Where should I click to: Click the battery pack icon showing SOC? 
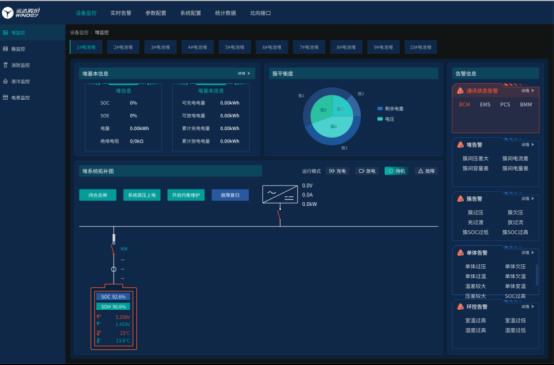coord(113,317)
